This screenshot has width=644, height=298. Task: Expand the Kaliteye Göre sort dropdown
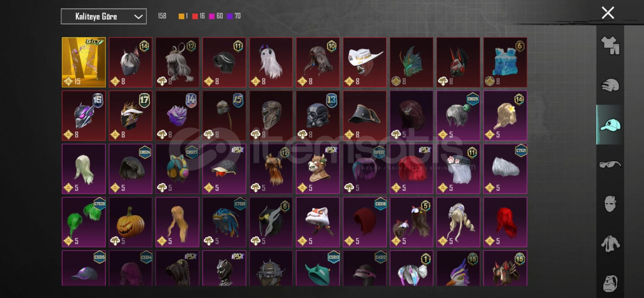tap(104, 17)
